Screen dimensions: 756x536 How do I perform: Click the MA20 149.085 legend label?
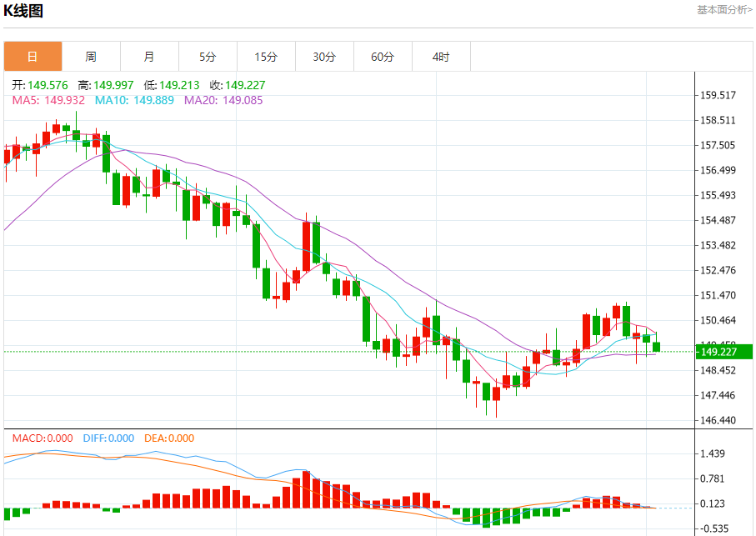[x=223, y=100]
